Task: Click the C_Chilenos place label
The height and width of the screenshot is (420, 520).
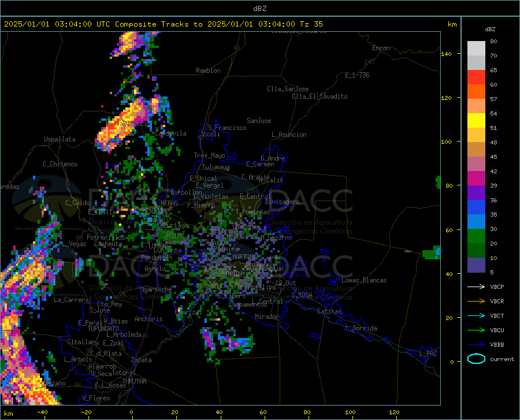Action: 60,164
